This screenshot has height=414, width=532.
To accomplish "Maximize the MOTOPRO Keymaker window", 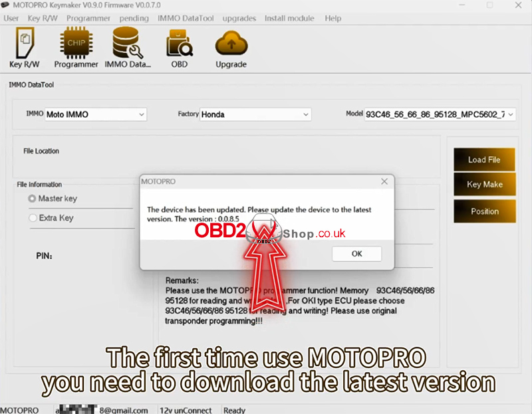I will click(489, 5).
